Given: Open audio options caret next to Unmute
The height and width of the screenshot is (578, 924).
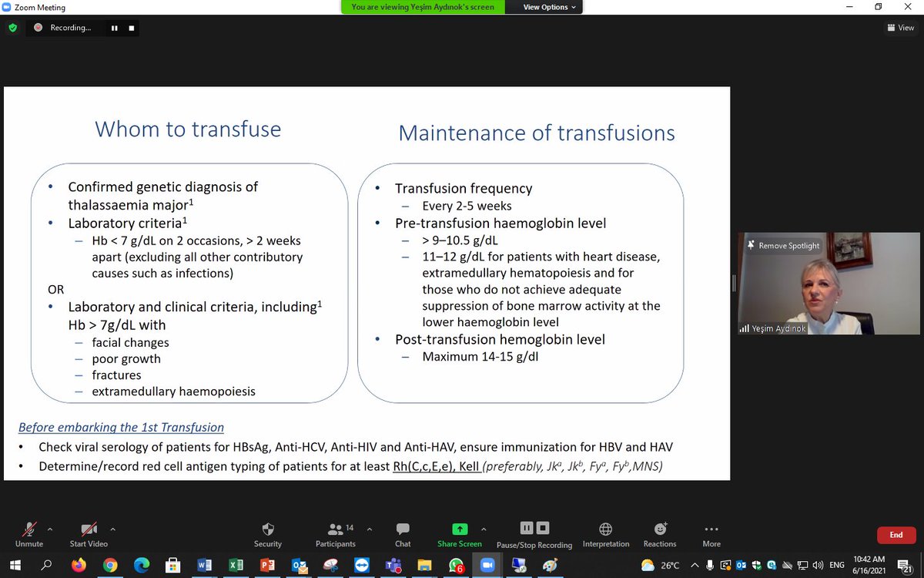Looking at the screenshot, I should tap(50, 529).
